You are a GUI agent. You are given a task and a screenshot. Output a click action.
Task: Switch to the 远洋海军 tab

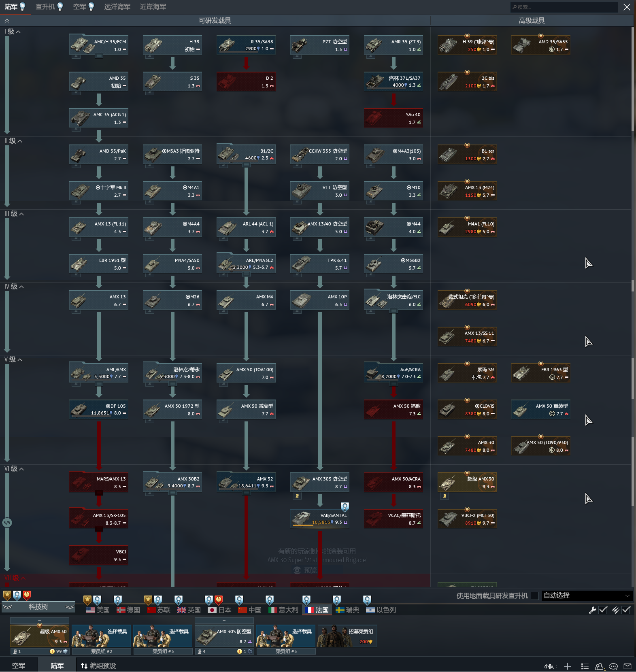tap(117, 7)
